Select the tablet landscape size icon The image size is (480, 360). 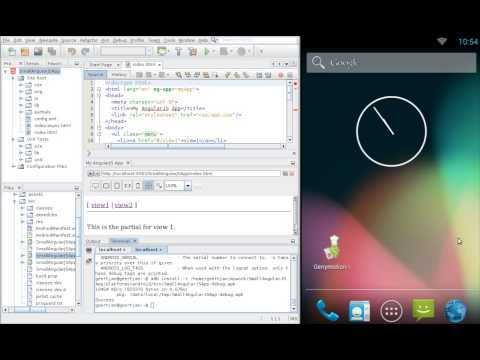[106, 186]
